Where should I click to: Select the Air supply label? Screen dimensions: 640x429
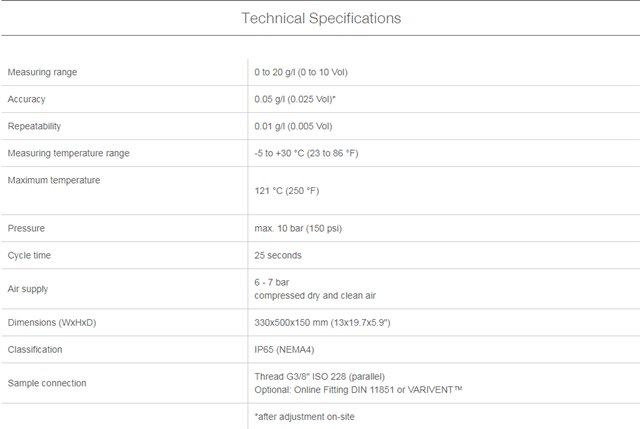pos(28,289)
